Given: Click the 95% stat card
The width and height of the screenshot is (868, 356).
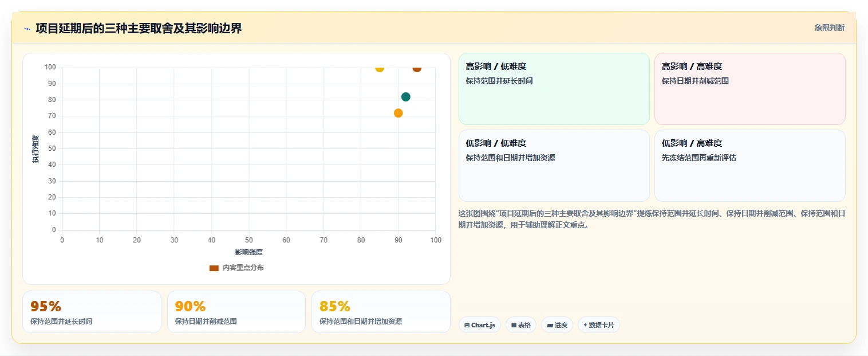Looking at the screenshot, I should (92, 312).
